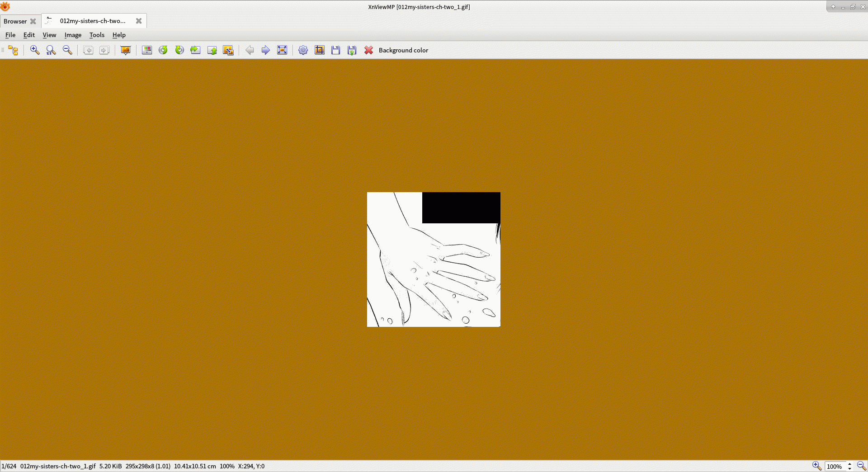Viewport: 868px width, 472px height.
Task: Switch to the Browser tab
Action: pyautogui.click(x=15, y=21)
